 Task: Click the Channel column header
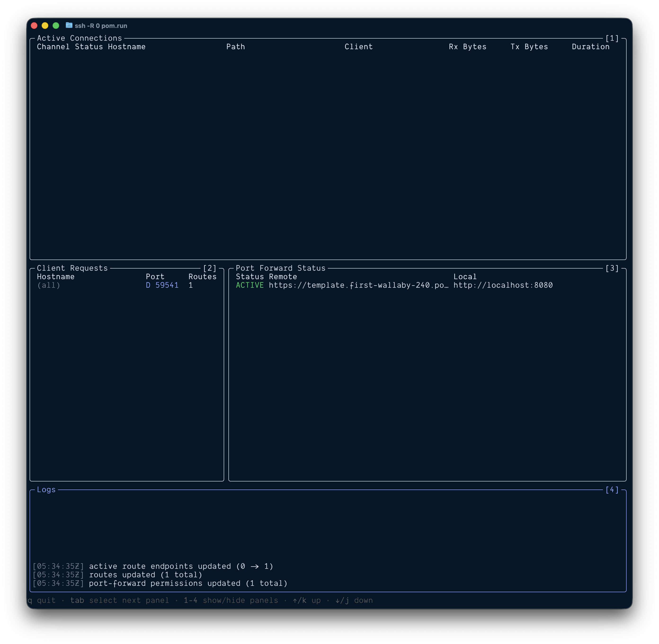click(x=53, y=47)
